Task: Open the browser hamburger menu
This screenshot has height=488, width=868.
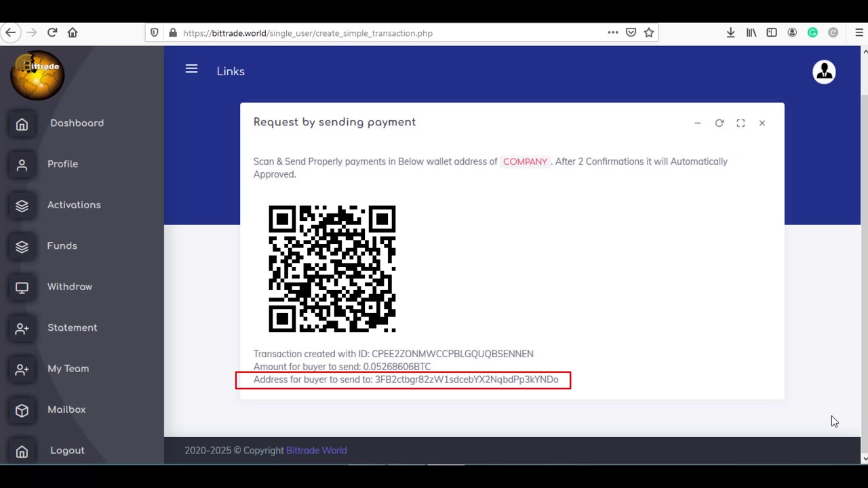Action: [859, 33]
